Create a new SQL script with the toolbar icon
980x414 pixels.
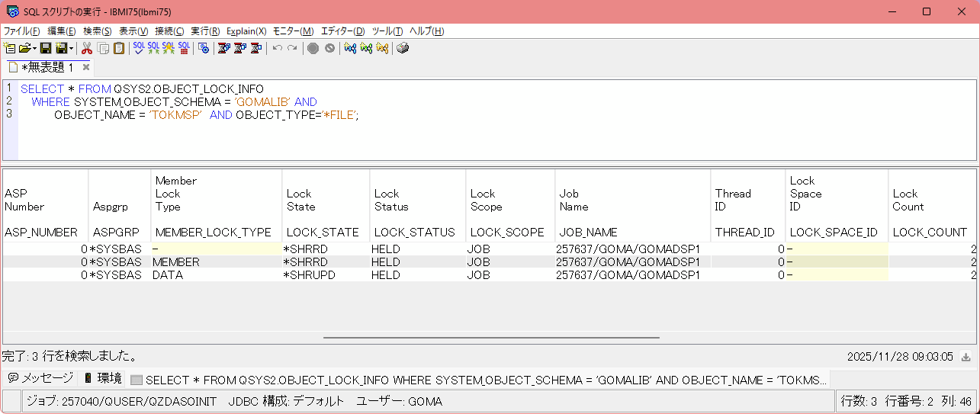pos(10,48)
